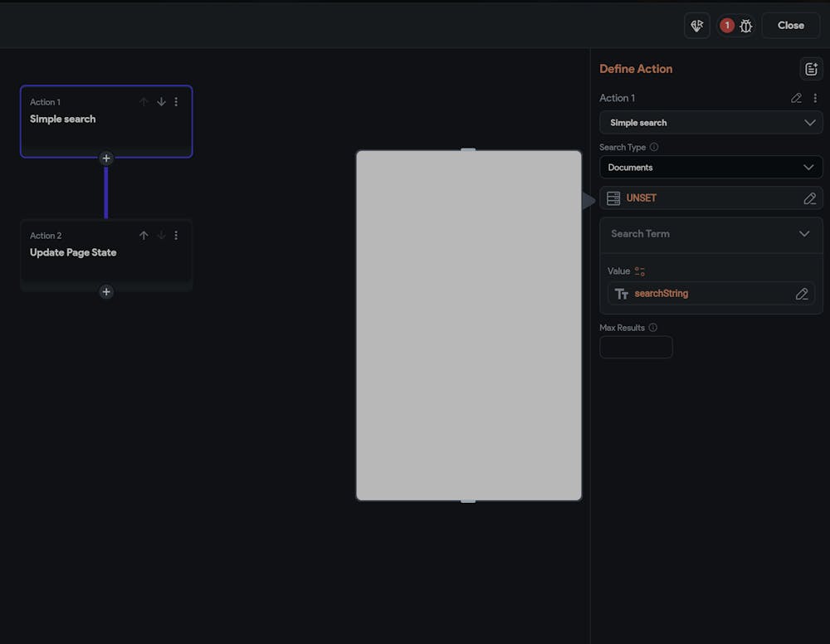Click the Max Results input field
This screenshot has height=644, width=830.
[x=636, y=347]
